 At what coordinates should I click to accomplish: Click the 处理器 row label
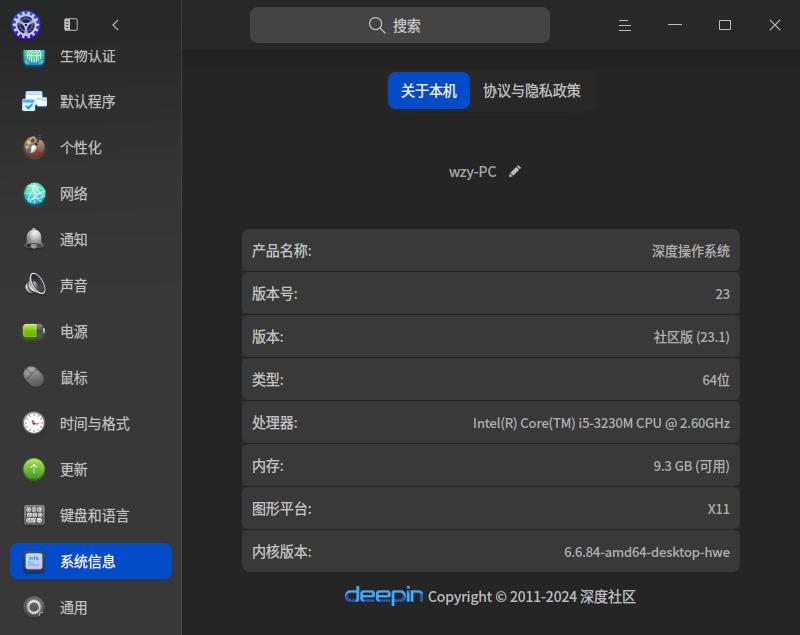coord(274,423)
